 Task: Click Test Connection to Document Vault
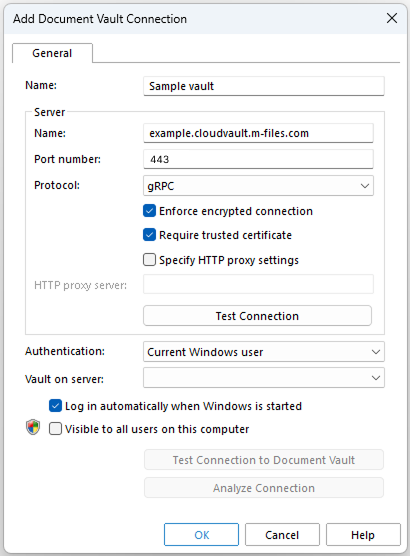[264, 460]
